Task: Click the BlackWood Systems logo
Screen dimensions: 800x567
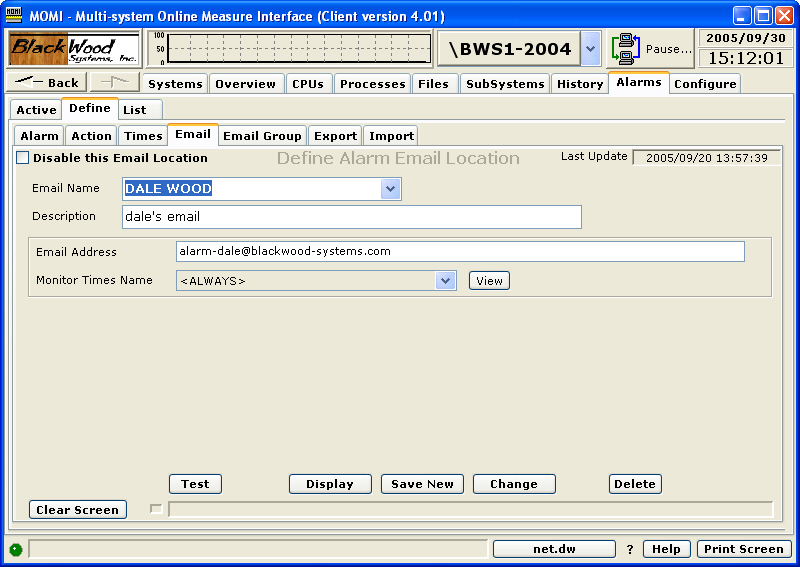Action: coord(75,49)
